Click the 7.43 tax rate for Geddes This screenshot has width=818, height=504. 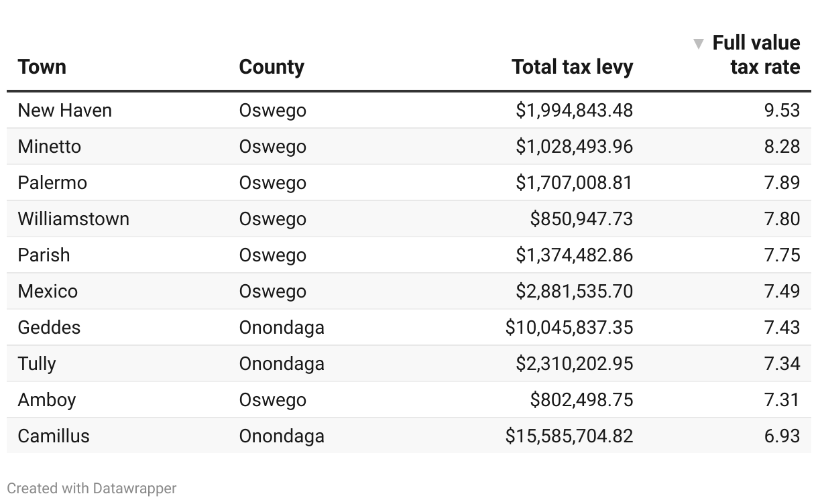click(782, 327)
